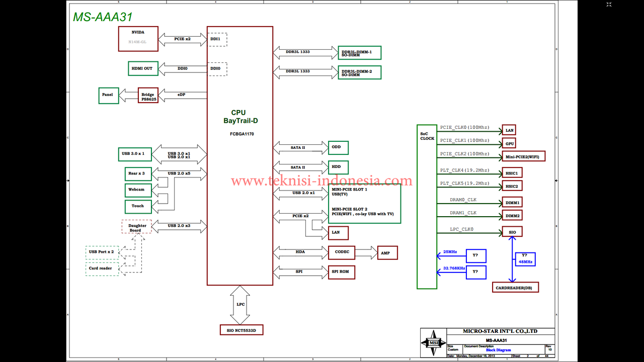Select the DIMM1 block
This screenshot has width=644, height=362.
(512, 202)
